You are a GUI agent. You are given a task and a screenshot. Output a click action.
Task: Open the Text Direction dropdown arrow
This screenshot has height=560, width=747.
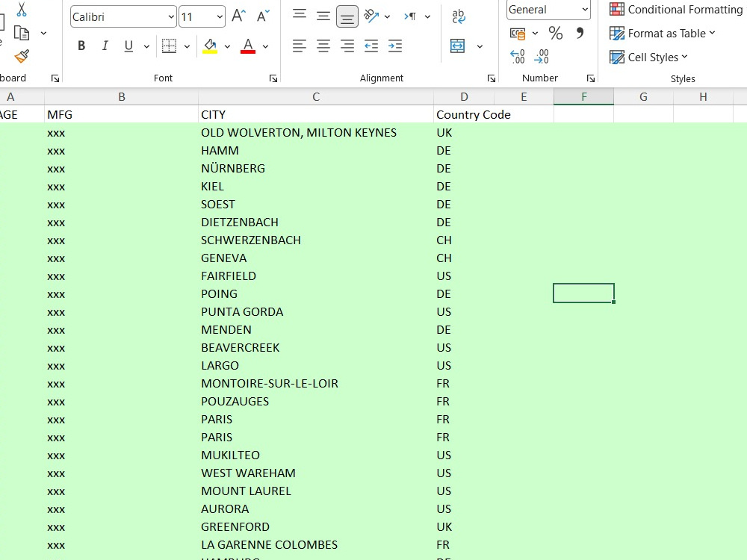428,17
